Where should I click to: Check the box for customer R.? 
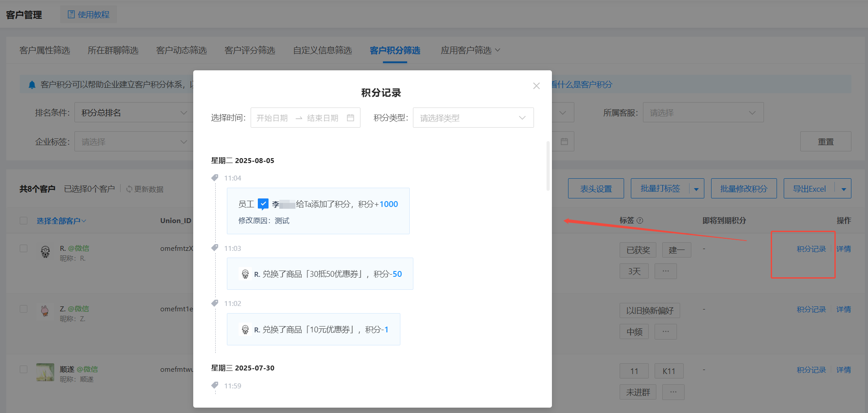click(24, 249)
